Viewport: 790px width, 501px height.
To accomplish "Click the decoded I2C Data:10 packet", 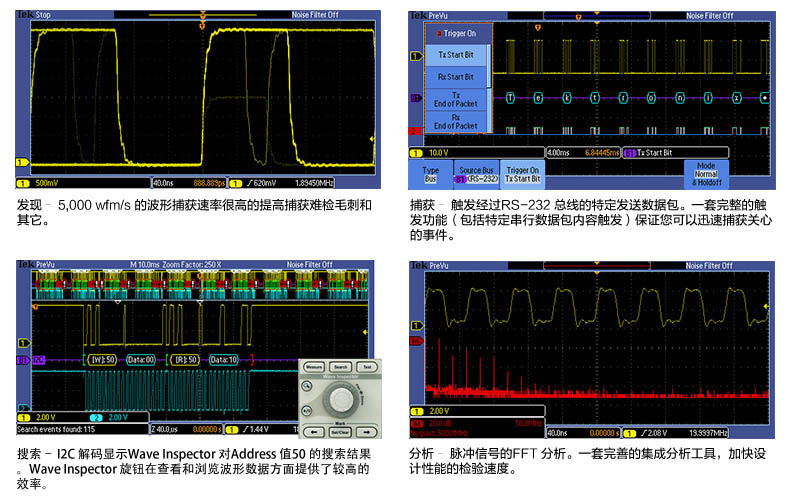I will click(x=222, y=359).
